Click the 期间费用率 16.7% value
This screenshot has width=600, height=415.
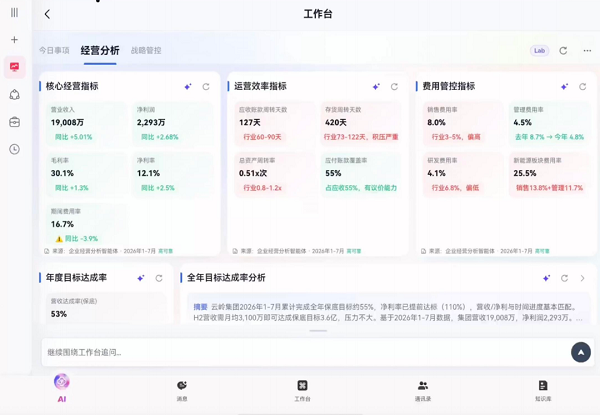click(x=62, y=224)
